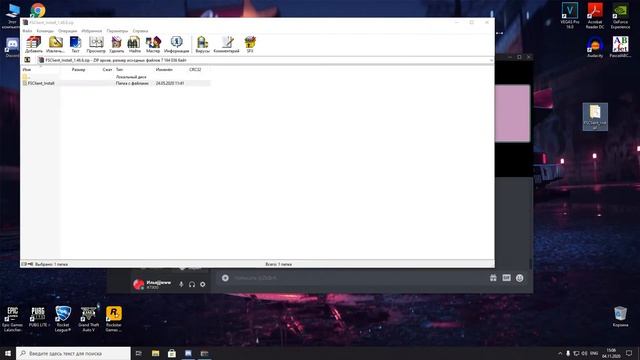Viewport: 640px width, 360px height.
Task: Select the FSClient_Install folder row
Action: 116,83
